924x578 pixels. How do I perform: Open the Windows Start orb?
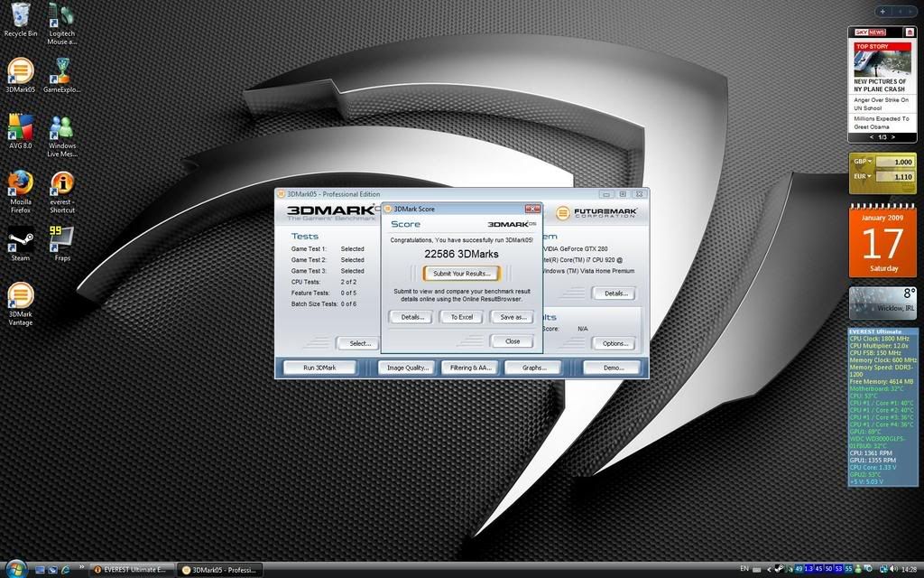click(x=16, y=569)
